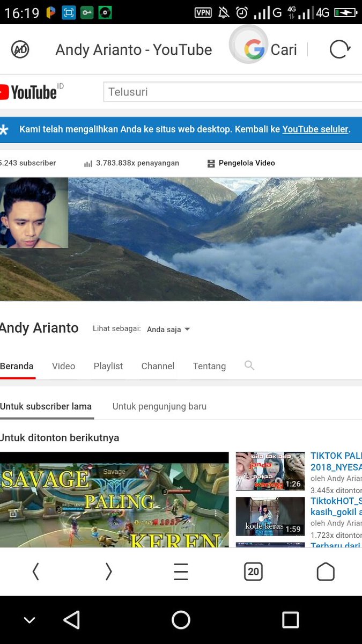
Task: Open the SAVAGE PALING KEREN video thumbnail
Action: [x=114, y=500]
